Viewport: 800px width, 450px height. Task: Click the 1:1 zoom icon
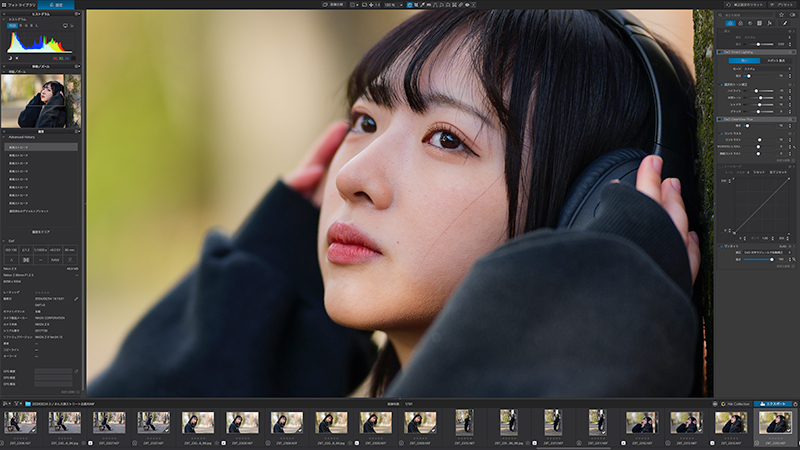click(x=378, y=5)
